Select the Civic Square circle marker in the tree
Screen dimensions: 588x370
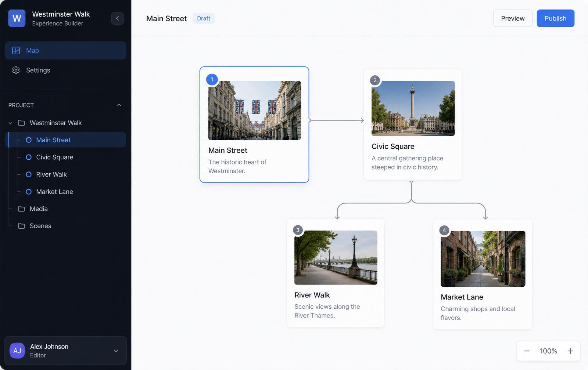pyautogui.click(x=29, y=157)
